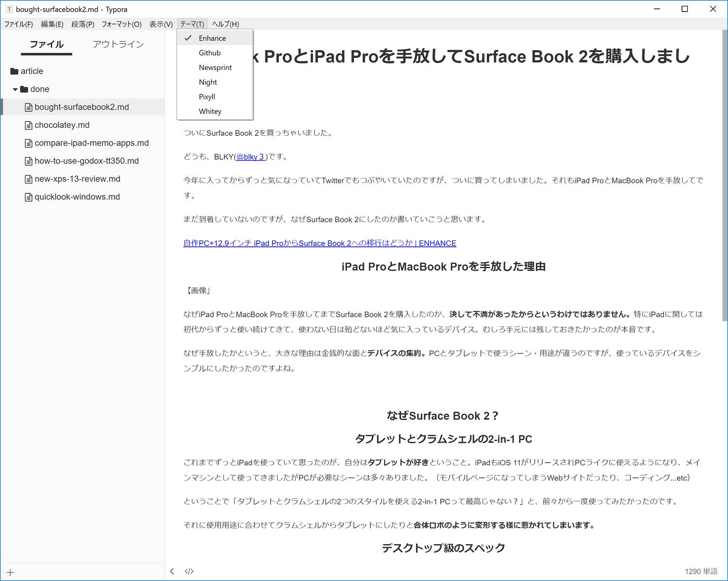Open the 編集(E) menu
728x581 pixels.
tap(52, 24)
